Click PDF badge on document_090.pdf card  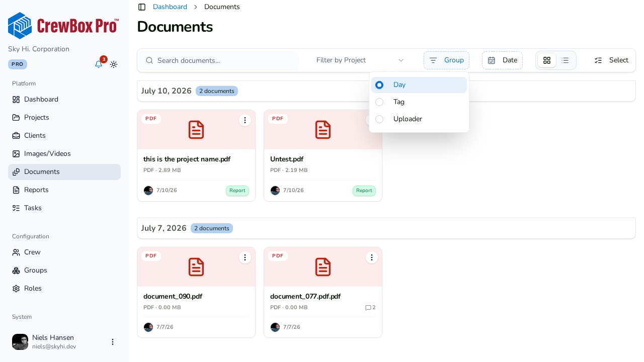click(x=151, y=256)
